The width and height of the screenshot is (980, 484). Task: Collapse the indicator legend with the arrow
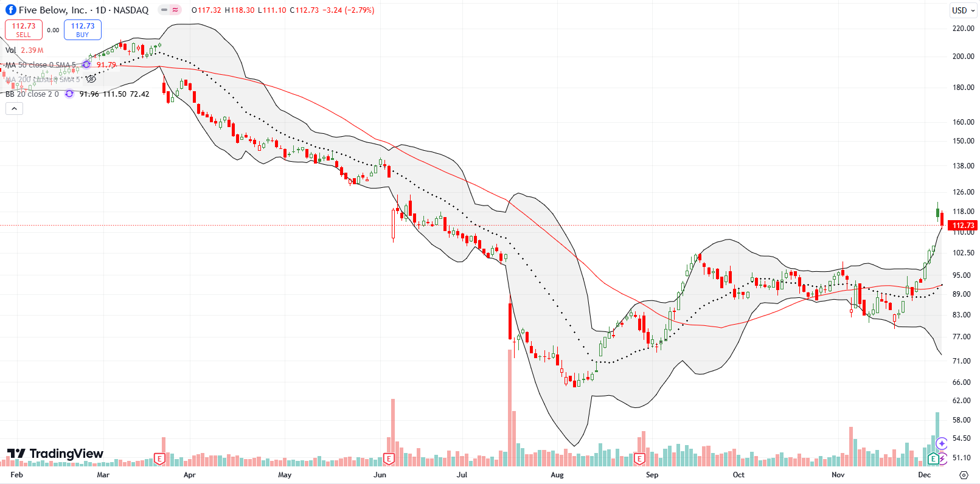14,109
